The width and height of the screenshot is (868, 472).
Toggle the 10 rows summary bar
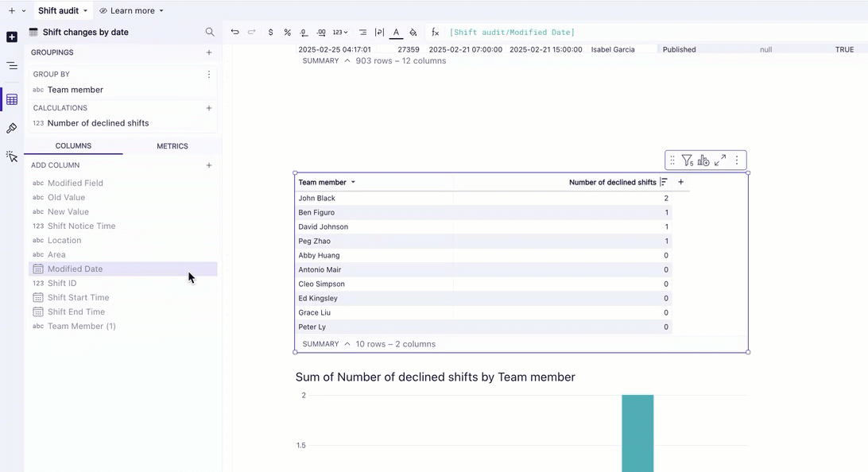(347, 344)
